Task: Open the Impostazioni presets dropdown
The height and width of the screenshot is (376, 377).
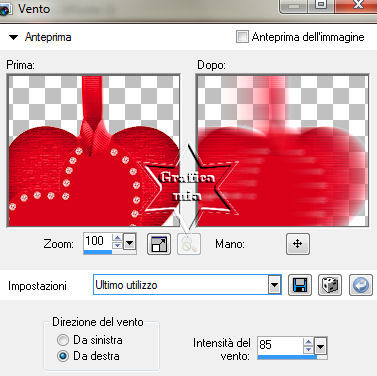Action: coord(274,285)
